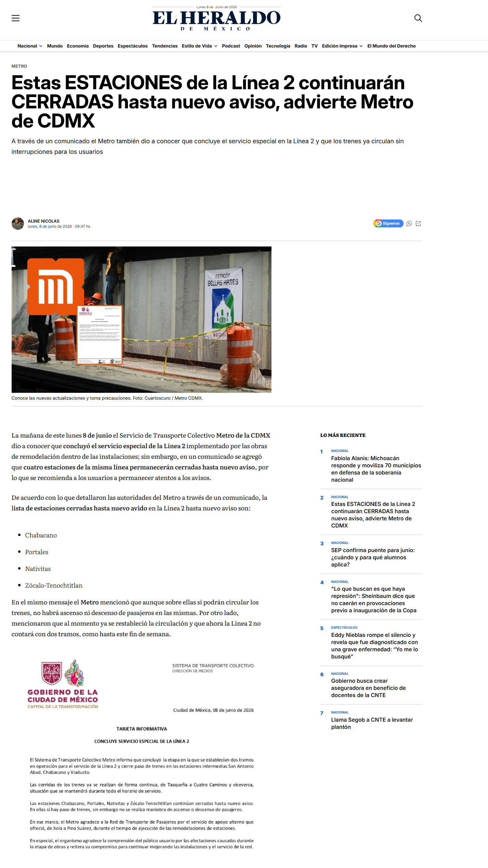The height and width of the screenshot is (868, 488).
Task: Click the METRO category label
Action: pyautogui.click(x=19, y=66)
